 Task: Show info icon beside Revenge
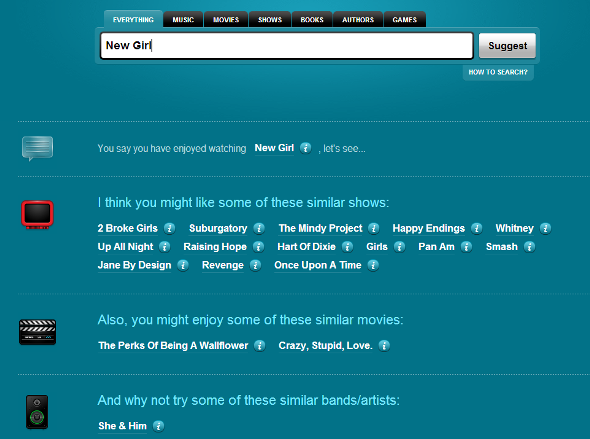pyautogui.click(x=255, y=265)
